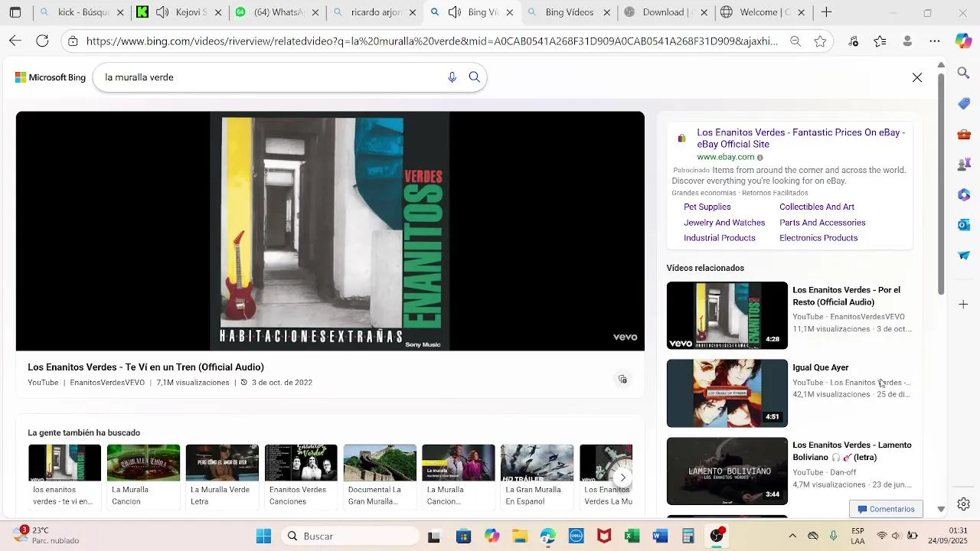Open Copilot in the Edge toolbar
The width and height of the screenshot is (980, 551).
pos(963,41)
